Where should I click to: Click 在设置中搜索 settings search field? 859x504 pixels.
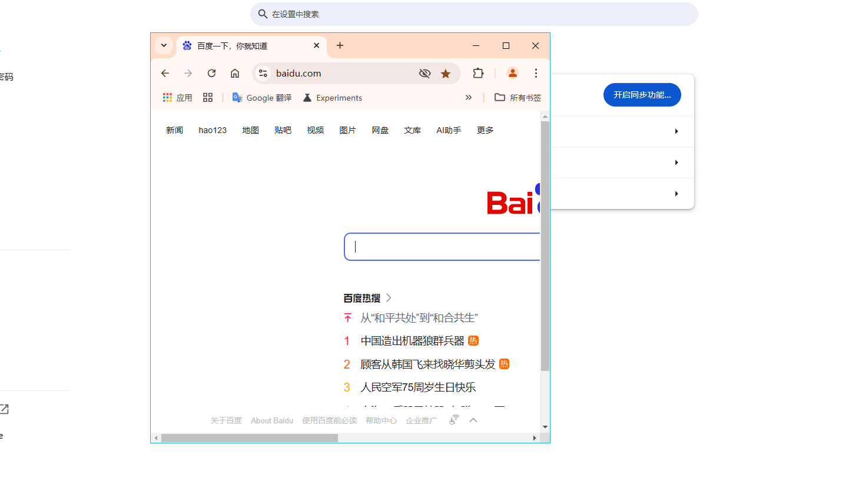click(x=475, y=14)
